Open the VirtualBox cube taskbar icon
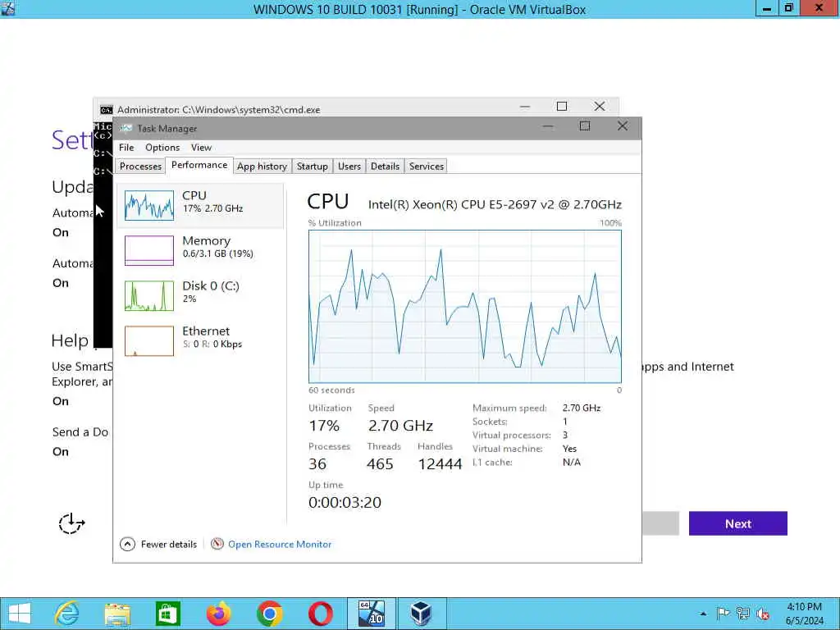 click(x=421, y=614)
